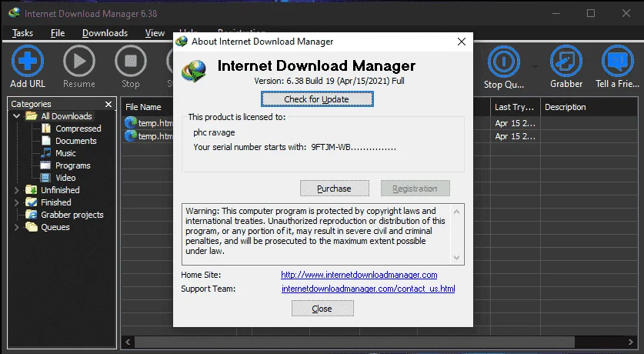This screenshot has width=644, height=354.
Task: Select the Programs category
Action: pos(72,165)
